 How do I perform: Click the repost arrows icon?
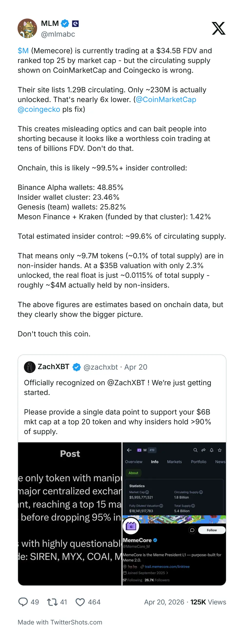pos(52,602)
